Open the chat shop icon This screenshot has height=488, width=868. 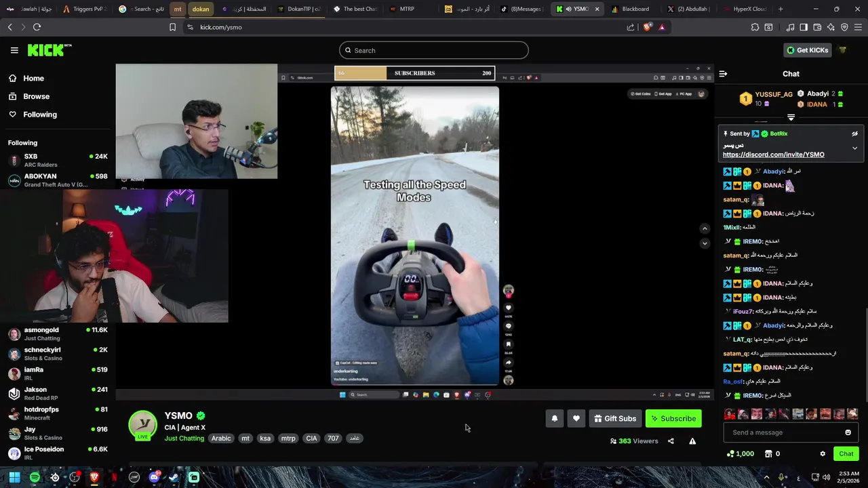click(768, 454)
